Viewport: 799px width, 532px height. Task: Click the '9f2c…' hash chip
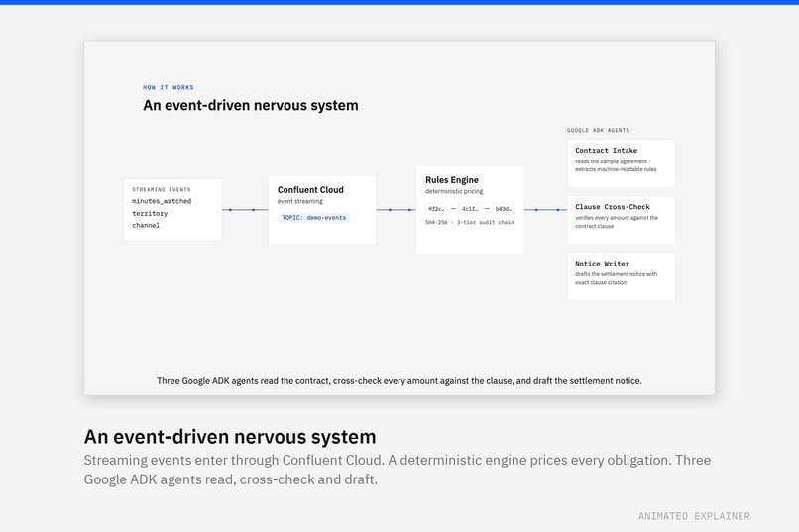tap(436, 209)
